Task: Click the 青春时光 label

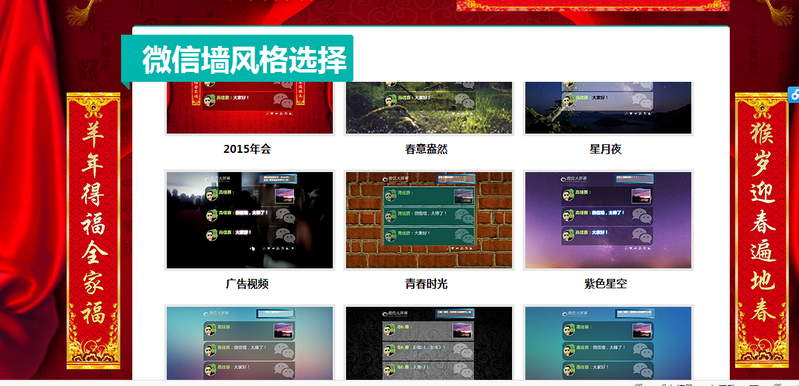Action: coord(426,284)
